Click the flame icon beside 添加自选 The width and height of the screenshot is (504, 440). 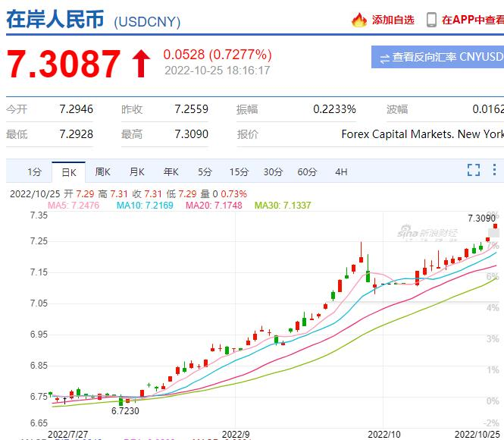coord(359,20)
